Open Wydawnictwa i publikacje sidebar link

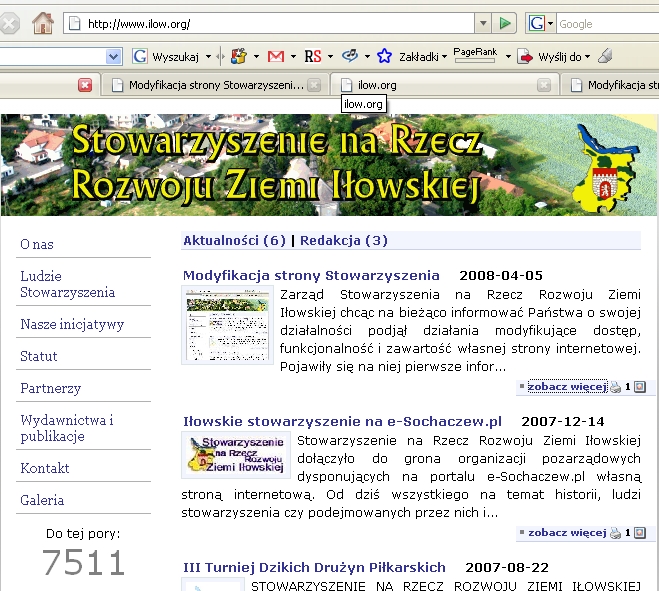click(66, 428)
